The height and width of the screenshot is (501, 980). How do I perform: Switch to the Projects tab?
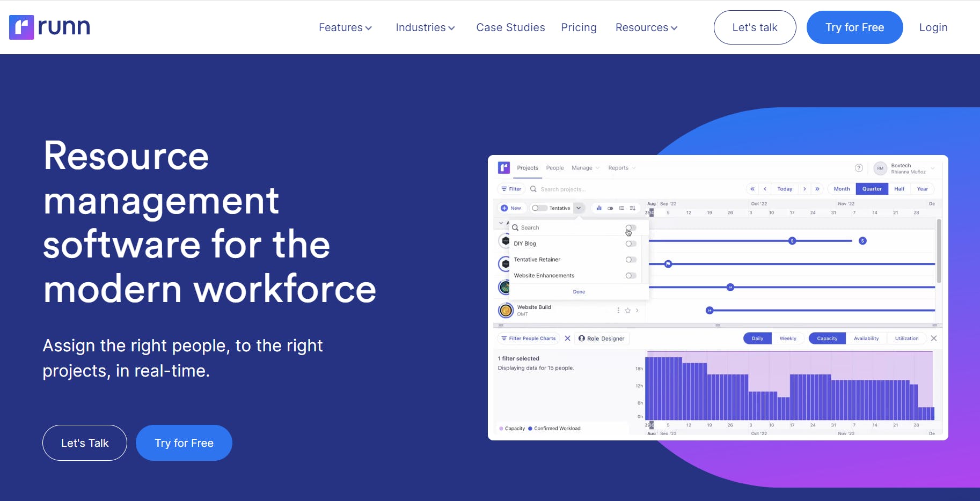[528, 168]
